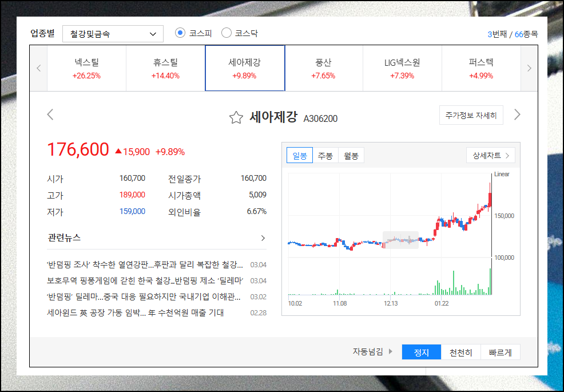The width and height of the screenshot is (564, 392).
Task: Switch chart to 월봉 monthly candles
Action: pos(351,156)
